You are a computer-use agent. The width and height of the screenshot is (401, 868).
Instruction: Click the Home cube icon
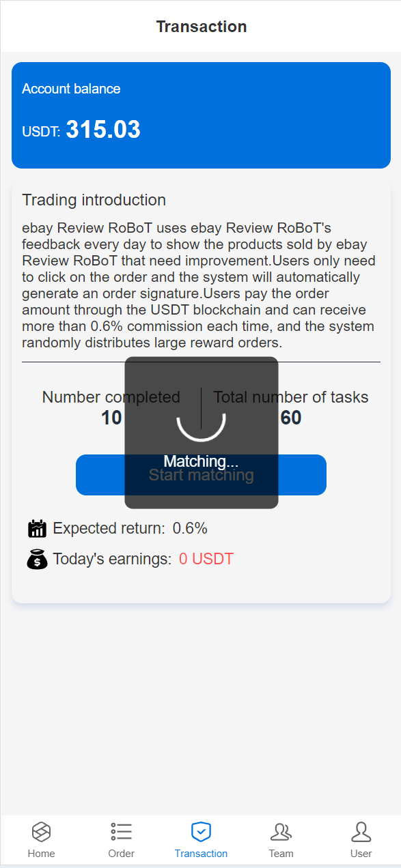click(x=42, y=832)
